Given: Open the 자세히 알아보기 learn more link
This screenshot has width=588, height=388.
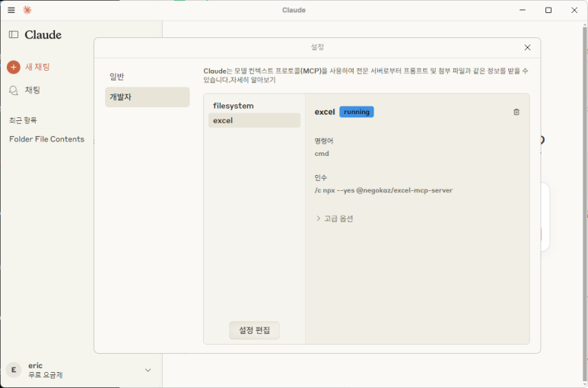Looking at the screenshot, I should tap(253, 80).
